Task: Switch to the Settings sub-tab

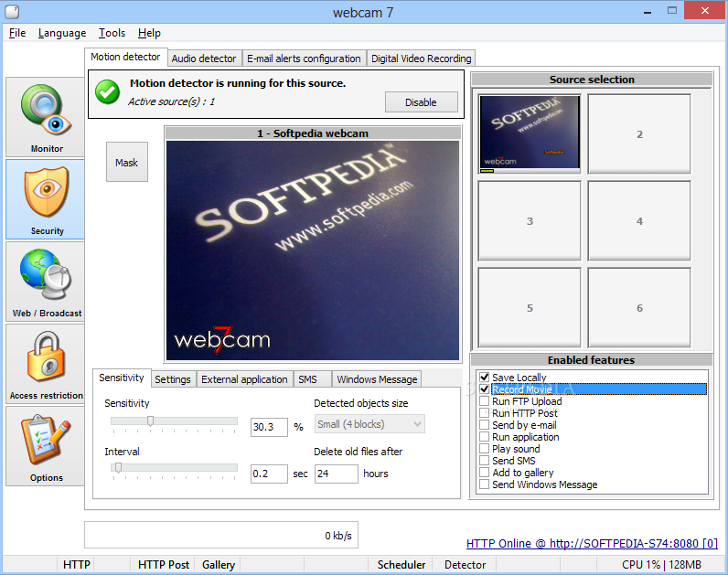Action: 173,379
